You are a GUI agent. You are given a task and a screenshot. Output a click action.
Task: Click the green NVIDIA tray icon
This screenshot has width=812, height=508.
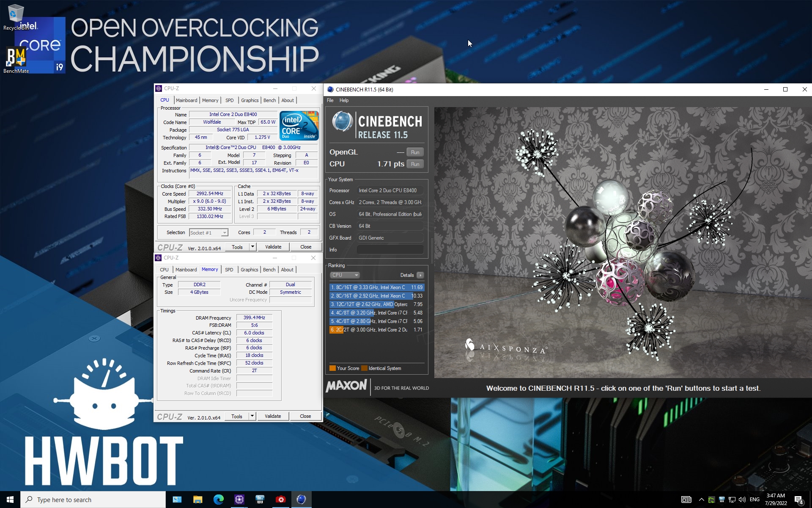(711, 500)
